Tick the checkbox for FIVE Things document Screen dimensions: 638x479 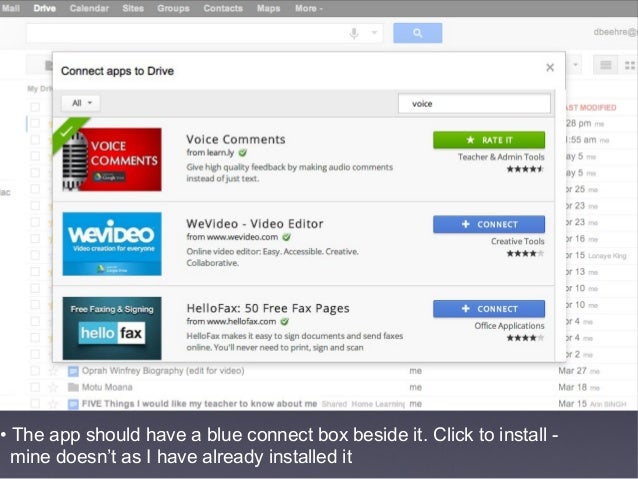35,404
